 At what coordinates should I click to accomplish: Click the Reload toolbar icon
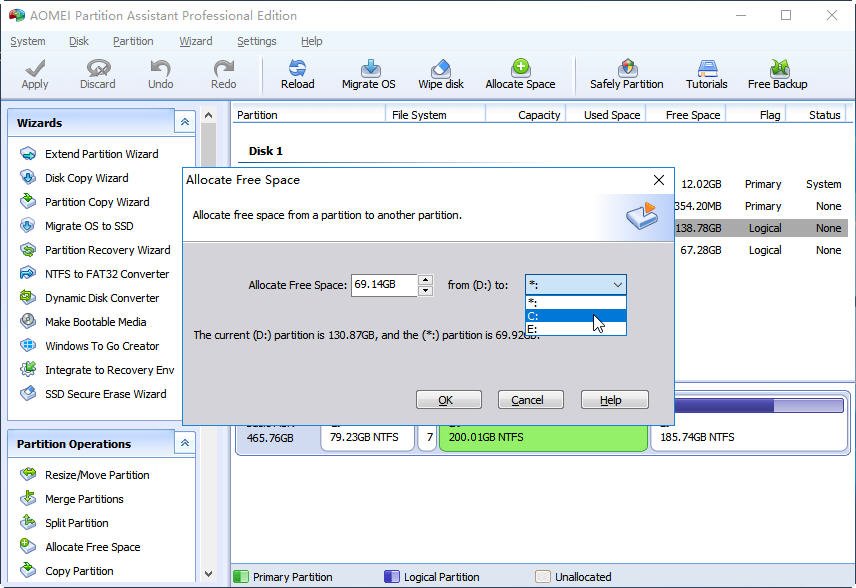(x=298, y=74)
